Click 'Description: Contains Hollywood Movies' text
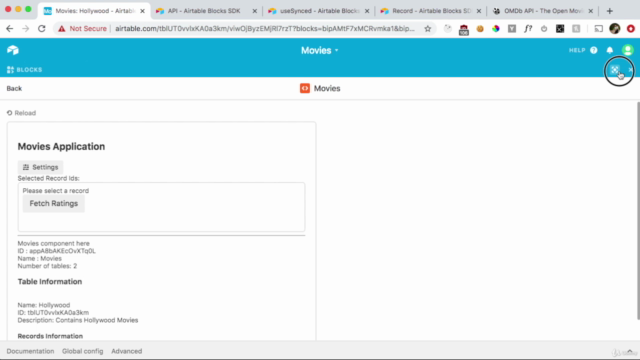The height and width of the screenshot is (360, 640). click(78, 320)
